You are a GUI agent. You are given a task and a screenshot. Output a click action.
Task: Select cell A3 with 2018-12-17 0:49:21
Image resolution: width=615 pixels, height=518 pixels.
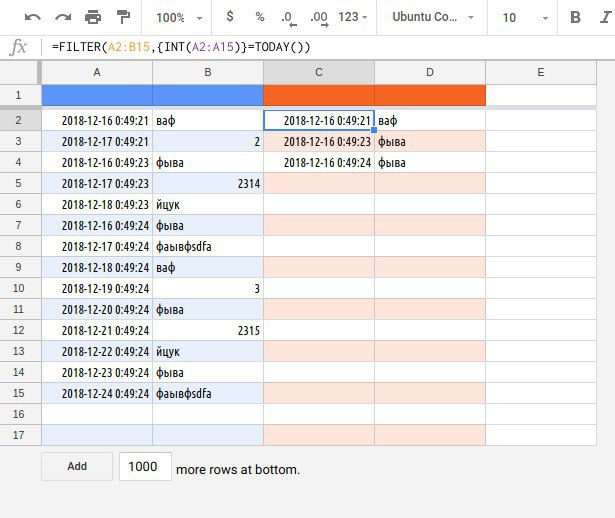(97, 141)
